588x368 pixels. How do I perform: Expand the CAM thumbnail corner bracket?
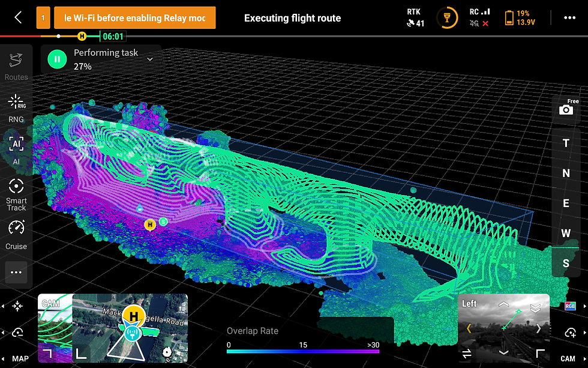point(47,354)
